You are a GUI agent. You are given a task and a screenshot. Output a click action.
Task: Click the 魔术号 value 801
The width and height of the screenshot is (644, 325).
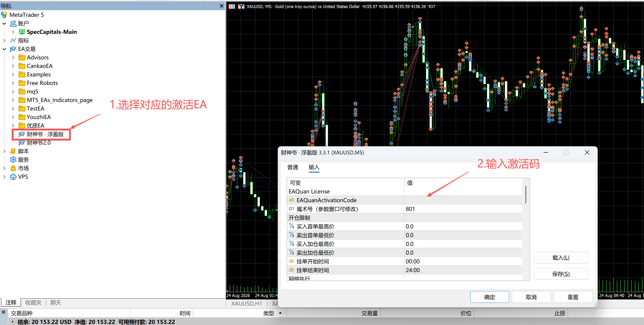[x=463, y=209]
